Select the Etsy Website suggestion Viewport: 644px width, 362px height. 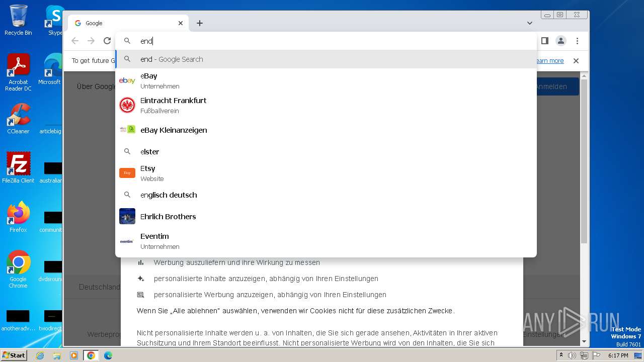(x=326, y=173)
